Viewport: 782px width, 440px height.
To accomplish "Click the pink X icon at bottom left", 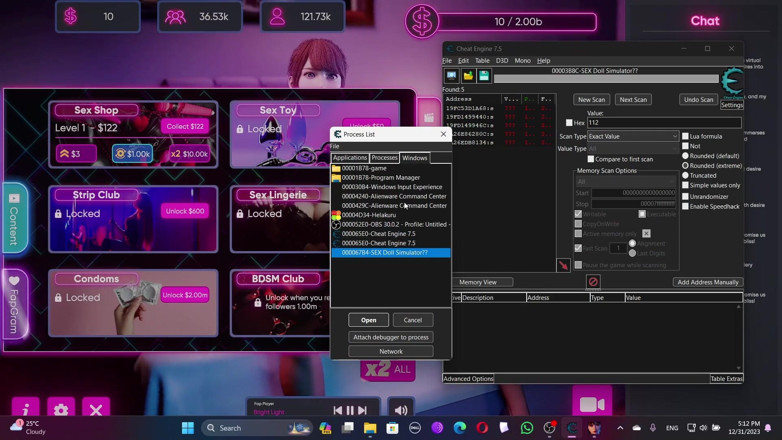I will point(96,409).
